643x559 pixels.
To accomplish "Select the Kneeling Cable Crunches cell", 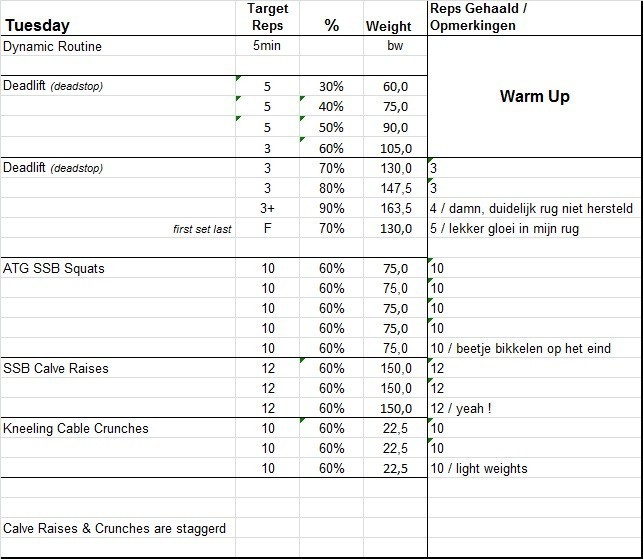I will tap(76, 428).
